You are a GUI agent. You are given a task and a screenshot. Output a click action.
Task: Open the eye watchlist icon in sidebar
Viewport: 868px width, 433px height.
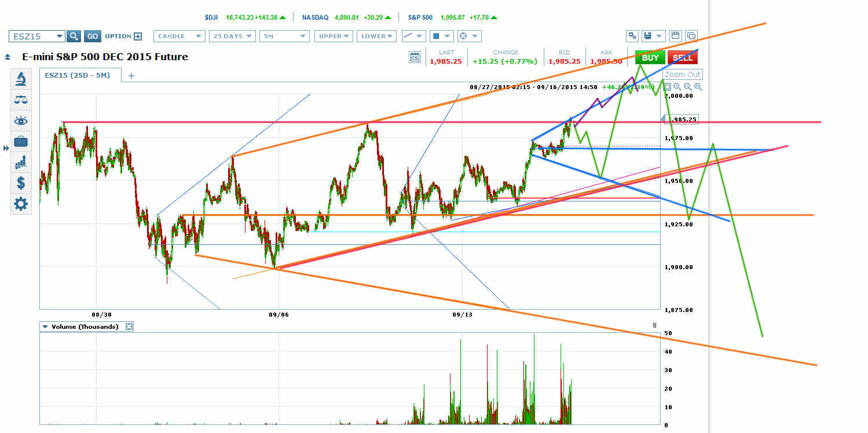click(20, 120)
